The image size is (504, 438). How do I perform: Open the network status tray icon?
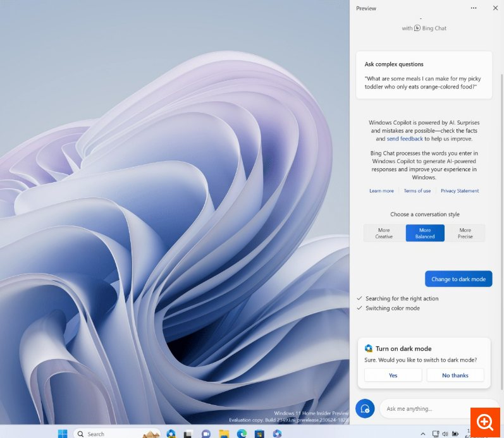436,434
